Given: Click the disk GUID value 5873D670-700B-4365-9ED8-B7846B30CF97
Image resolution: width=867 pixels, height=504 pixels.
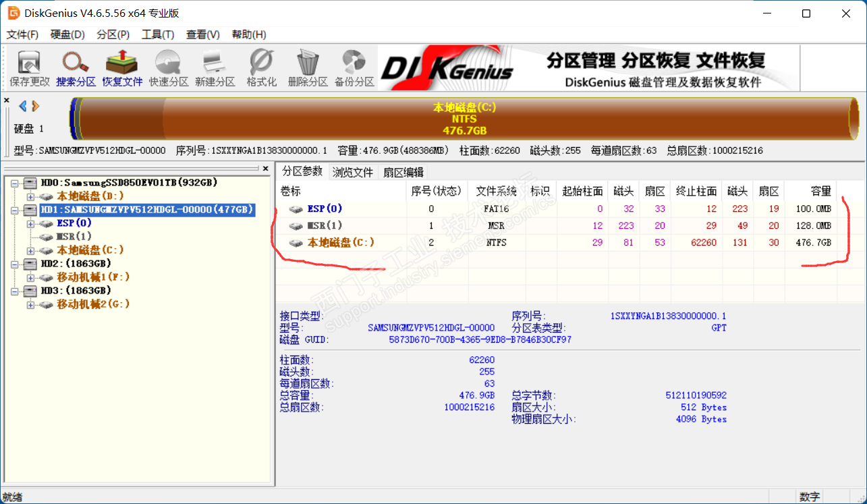Looking at the screenshot, I should coord(480,340).
